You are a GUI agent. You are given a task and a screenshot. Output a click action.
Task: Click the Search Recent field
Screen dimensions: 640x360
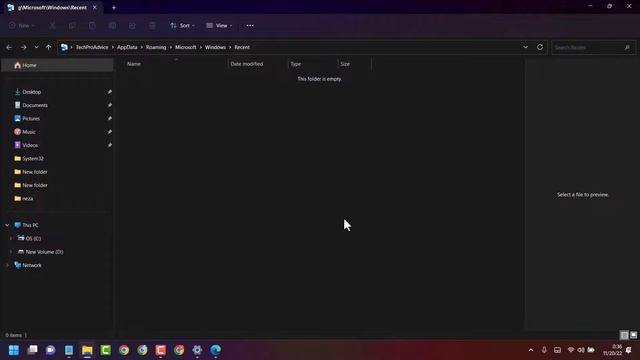pyautogui.click(x=593, y=47)
